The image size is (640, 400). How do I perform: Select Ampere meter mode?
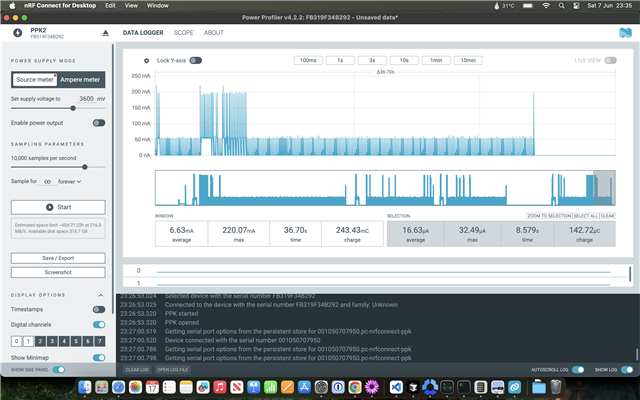coord(80,80)
